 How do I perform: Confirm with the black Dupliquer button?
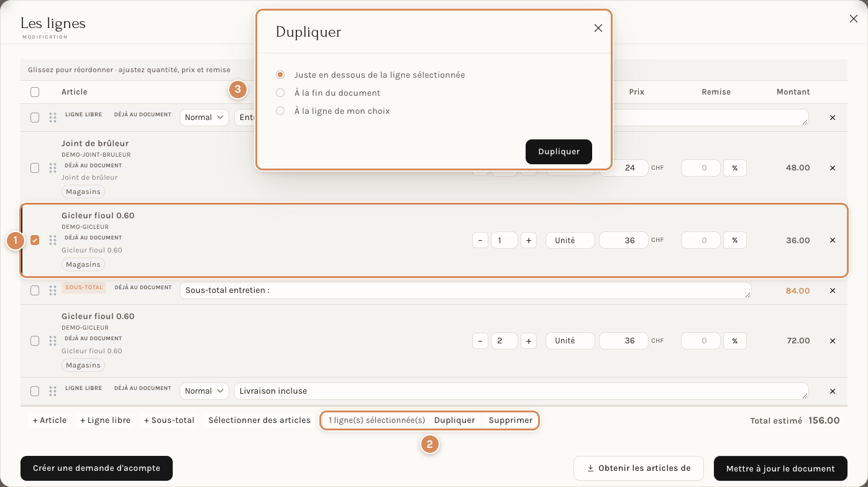pyautogui.click(x=559, y=152)
